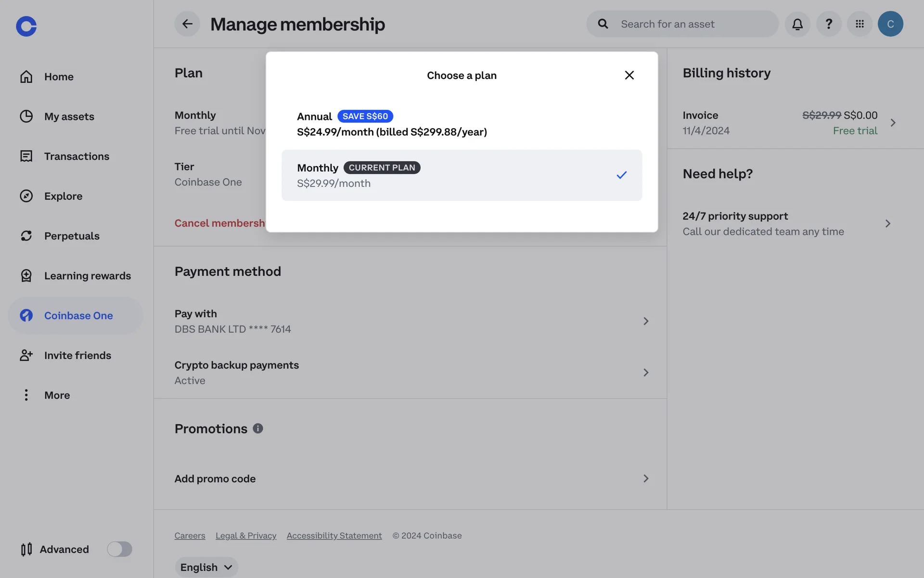Viewport: 924px width, 578px height.
Task: Select the Annual plan option
Action: coord(461,124)
